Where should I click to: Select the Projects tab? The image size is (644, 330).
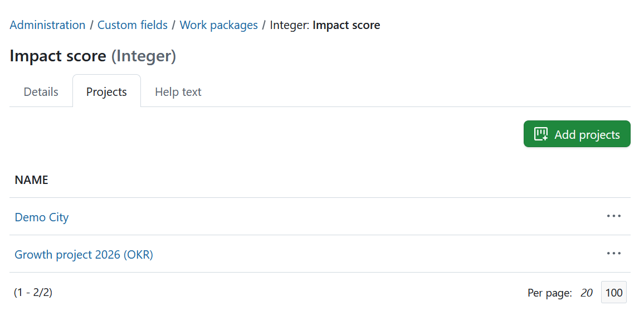[x=106, y=91]
